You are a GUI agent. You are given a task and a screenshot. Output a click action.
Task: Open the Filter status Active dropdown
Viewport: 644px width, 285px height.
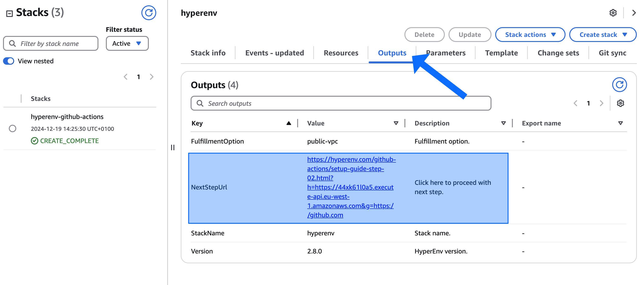[x=127, y=43]
